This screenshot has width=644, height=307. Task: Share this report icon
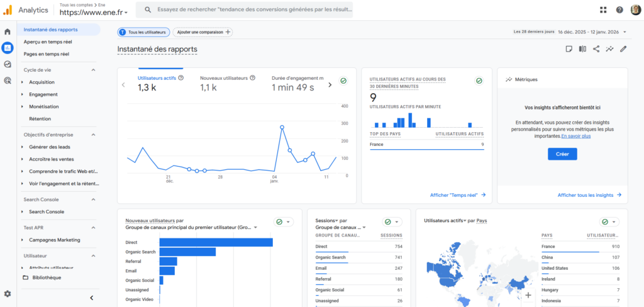pyautogui.click(x=596, y=49)
